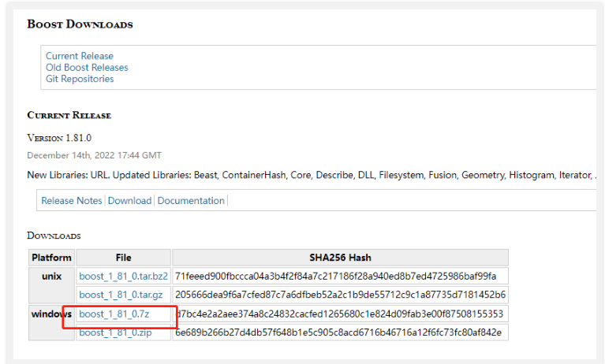Click the Current Release section heading
605x364 pixels.
(69, 115)
